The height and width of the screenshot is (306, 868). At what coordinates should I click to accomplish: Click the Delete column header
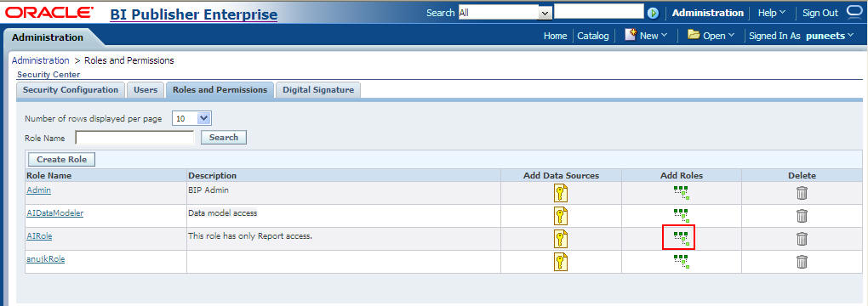pos(802,175)
